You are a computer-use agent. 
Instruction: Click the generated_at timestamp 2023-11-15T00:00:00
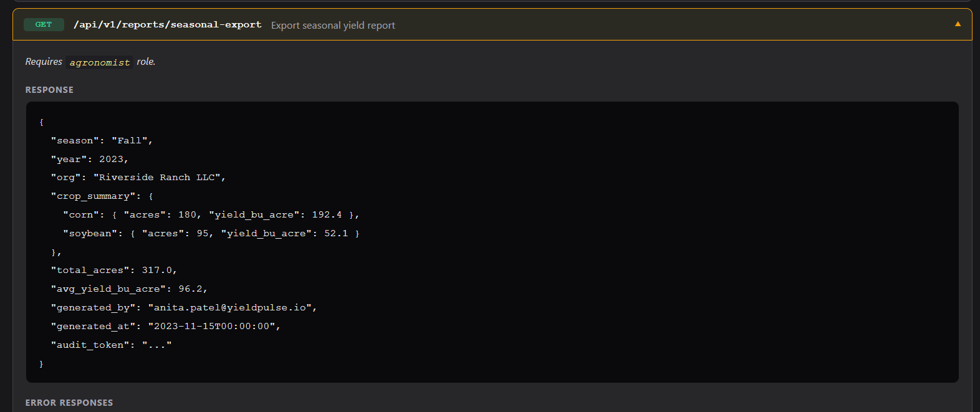pos(212,327)
